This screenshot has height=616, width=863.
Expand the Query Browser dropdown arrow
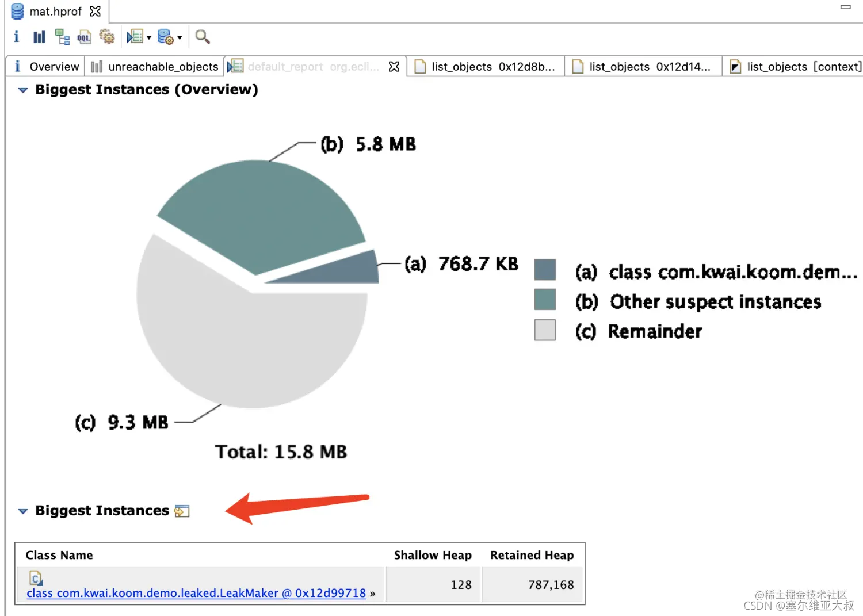(180, 37)
